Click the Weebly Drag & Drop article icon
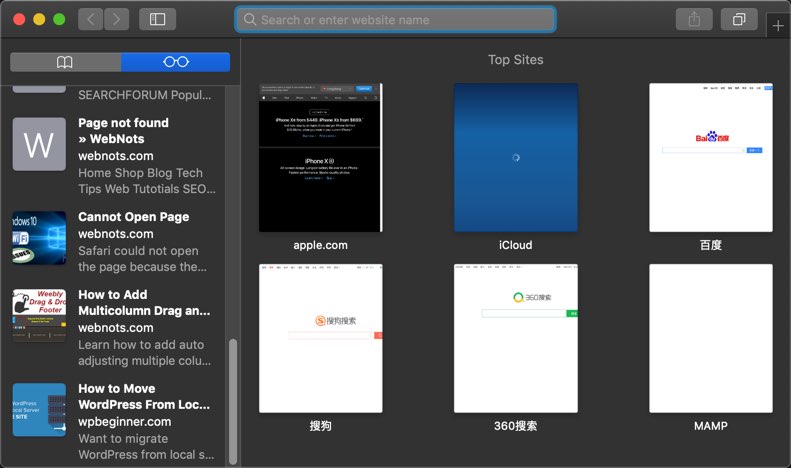Image resolution: width=791 pixels, height=468 pixels. 39,315
